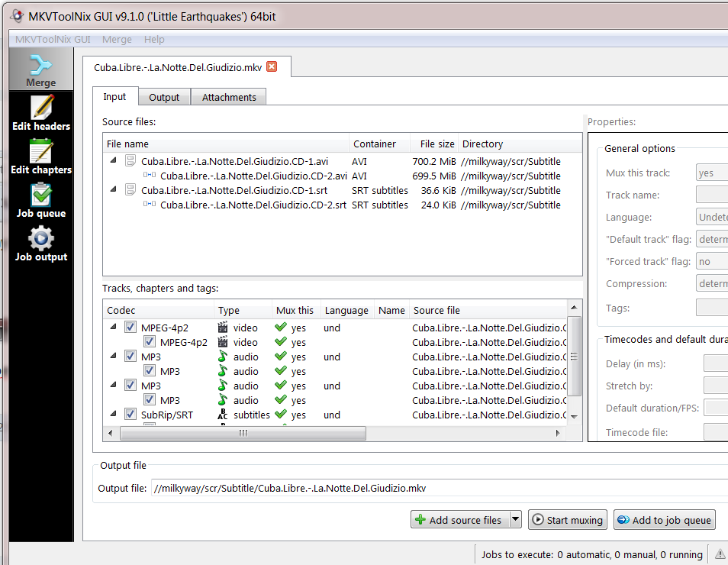This screenshot has height=565, width=728.
Task: Toggle the SubRip/SRT track checkbox
Action: coord(130,415)
